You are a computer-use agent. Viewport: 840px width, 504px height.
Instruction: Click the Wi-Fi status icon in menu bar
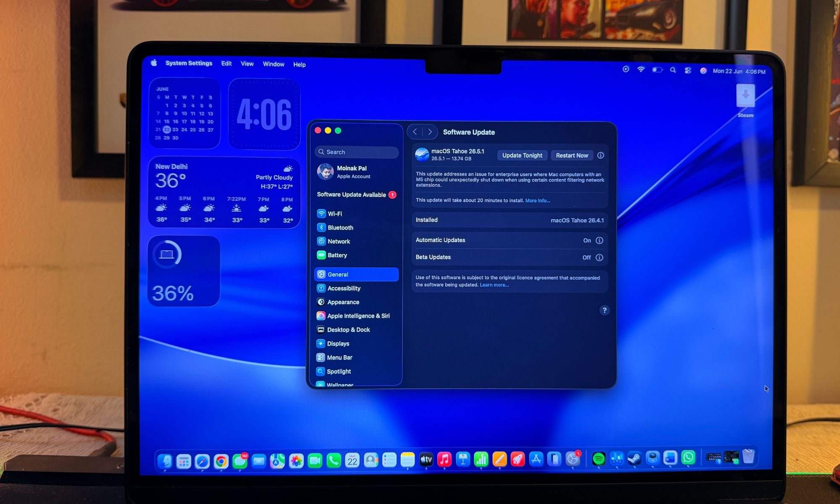click(x=641, y=70)
